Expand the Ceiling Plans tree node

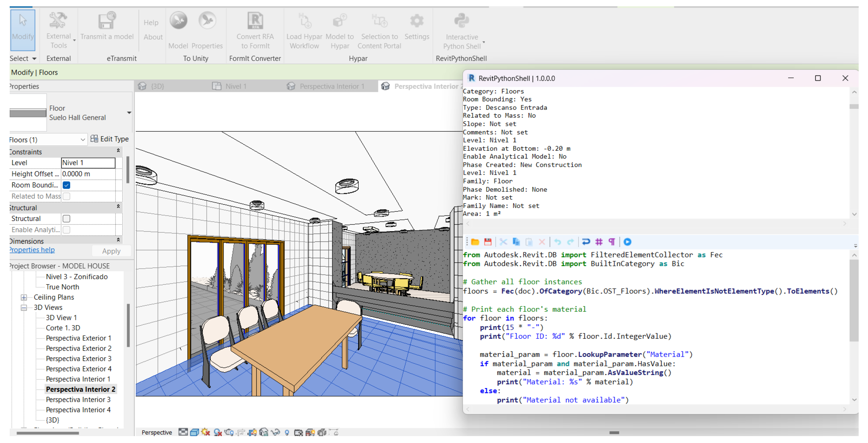[x=24, y=298]
